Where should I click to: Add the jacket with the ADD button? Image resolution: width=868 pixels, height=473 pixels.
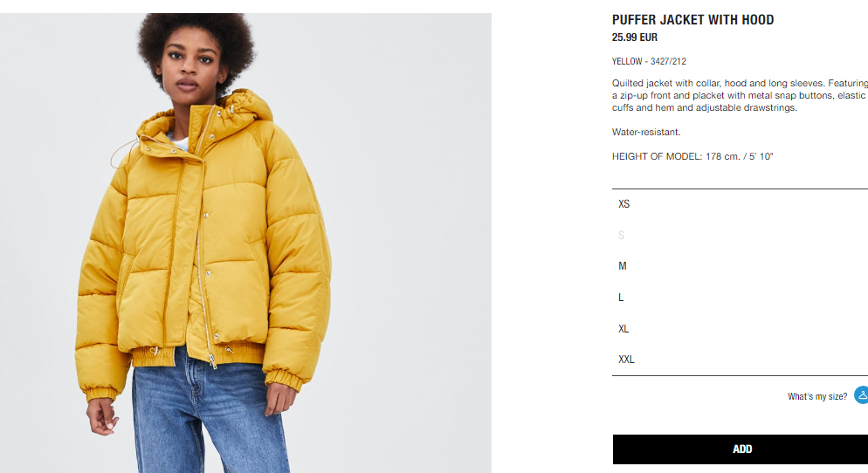point(741,449)
